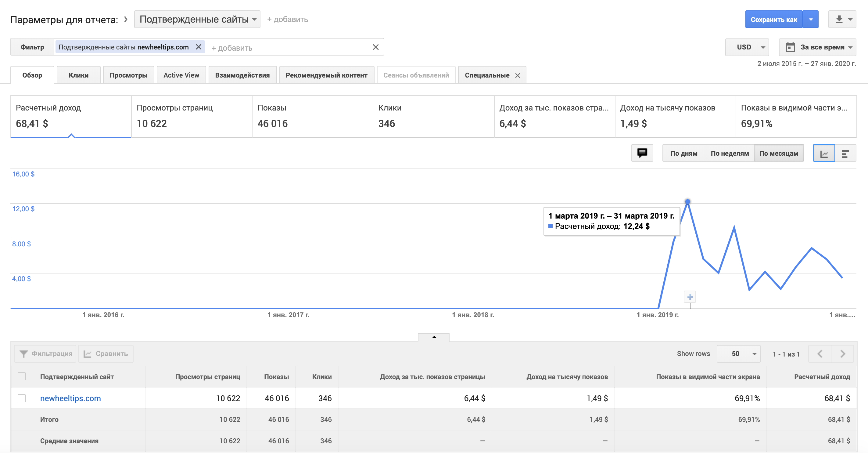Open the newheeltips.com link

(x=70, y=398)
